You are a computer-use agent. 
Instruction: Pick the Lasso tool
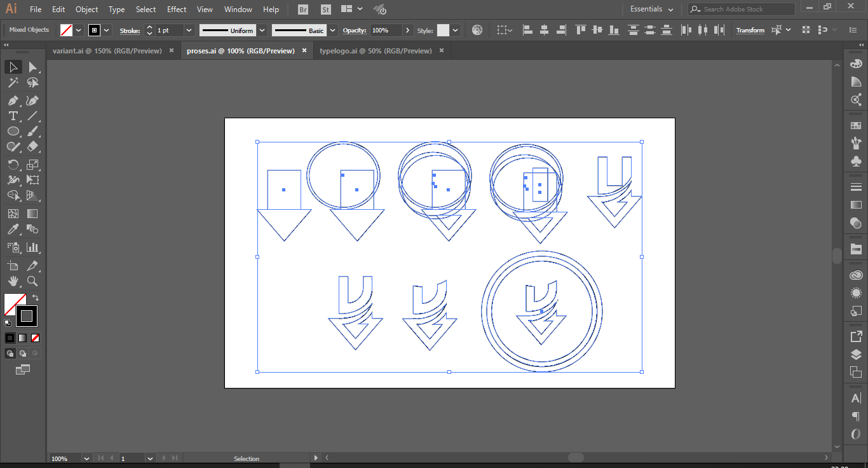pos(33,83)
